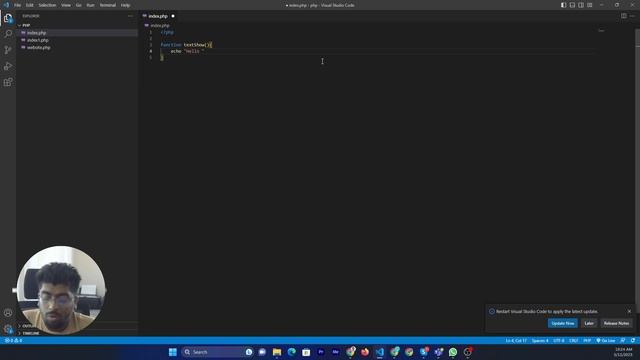This screenshot has height=360, width=640.
Task: Open the File menu
Action: click(x=18, y=5)
